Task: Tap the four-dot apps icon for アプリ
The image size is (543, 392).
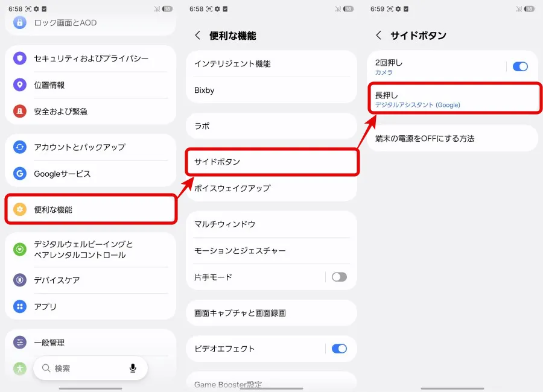Action: point(20,306)
